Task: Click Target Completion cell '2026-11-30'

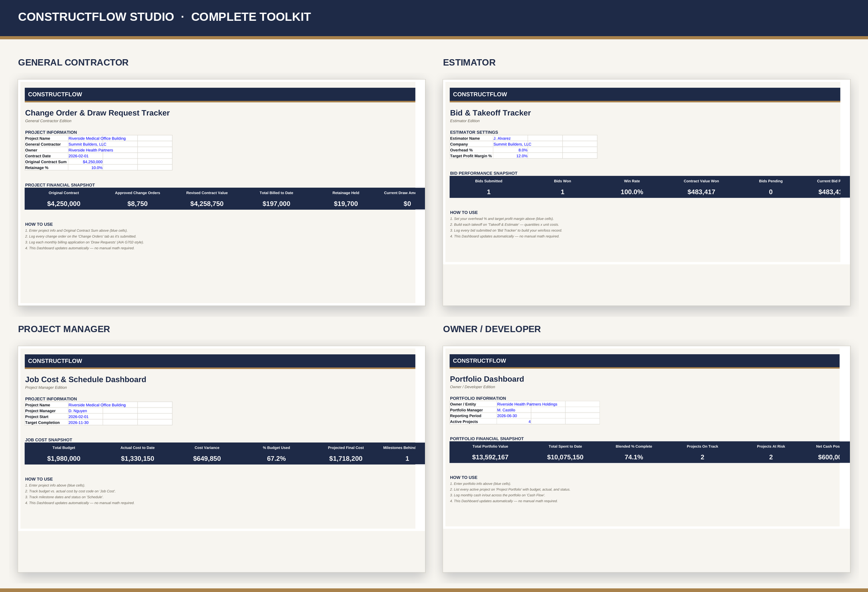Action: (85, 423)
